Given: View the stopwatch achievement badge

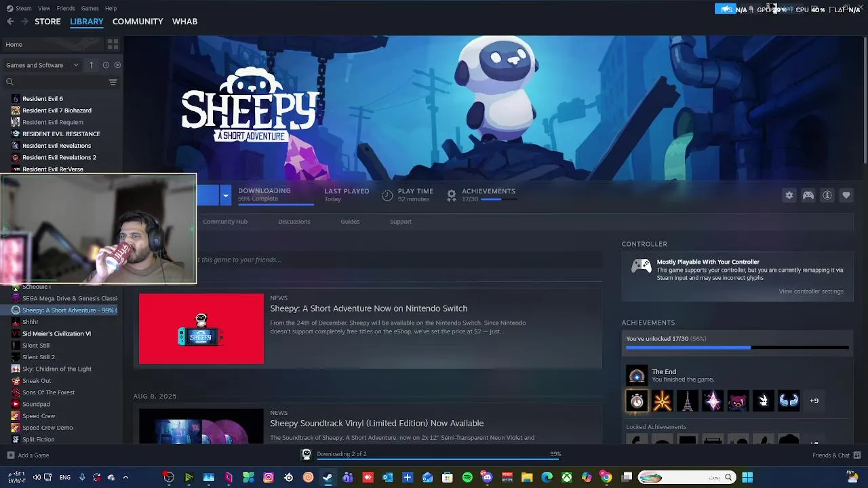Looking at the screenshot, I should pos(637,401).
